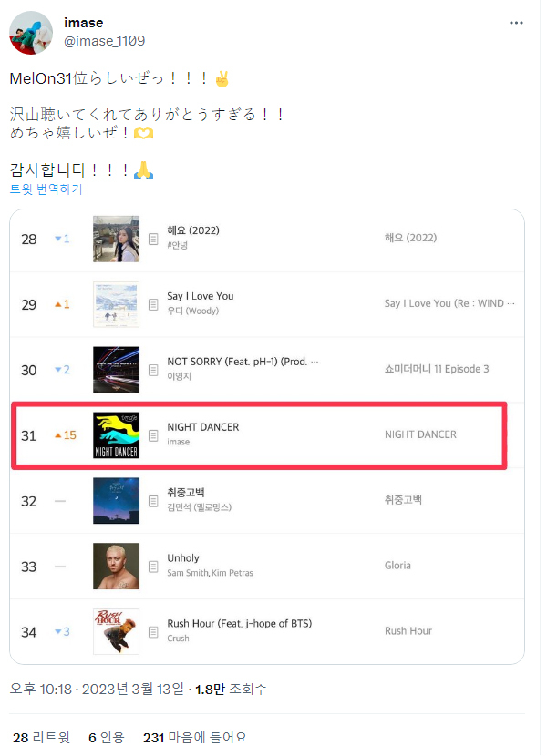The height and width of the screenshot is (756, 547).
Task: Click imase's profile avatar
Action: coord(30,33)
